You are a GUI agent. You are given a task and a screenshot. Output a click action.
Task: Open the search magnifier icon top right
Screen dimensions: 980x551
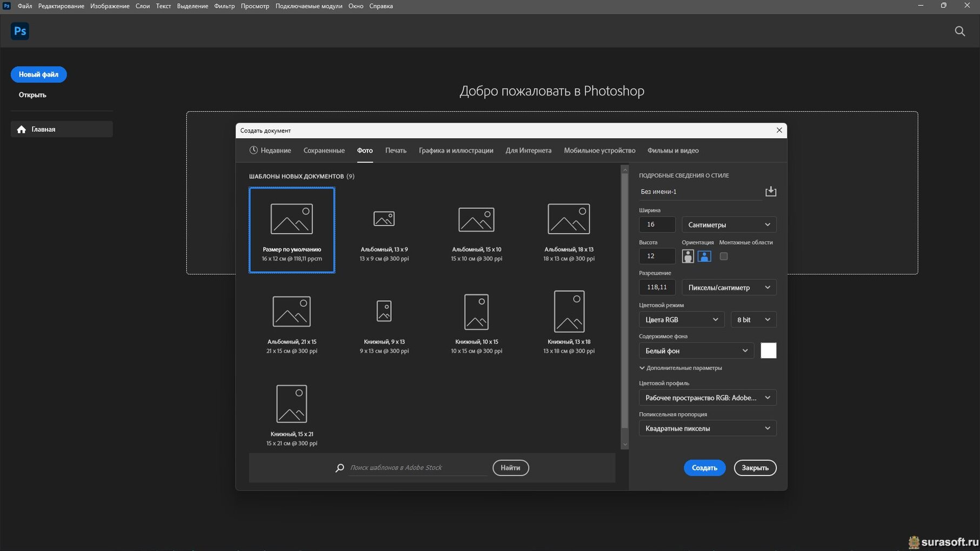pyautogui.click(x=960, y=31)
